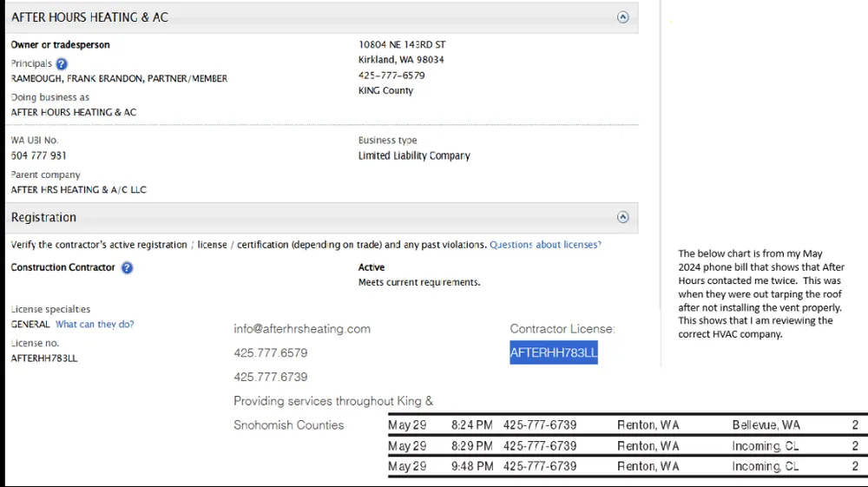Image resolution: width=868 pixels, height=487 pixels.
Task: Follow the 'What can they do?' link
Action: pos(95,325)
